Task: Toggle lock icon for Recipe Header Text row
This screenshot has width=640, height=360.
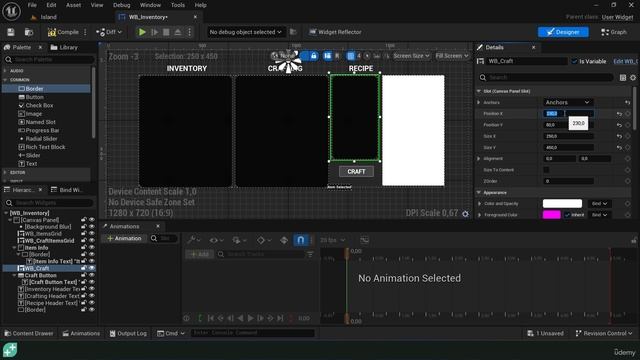Action: (x=84, y=303)
